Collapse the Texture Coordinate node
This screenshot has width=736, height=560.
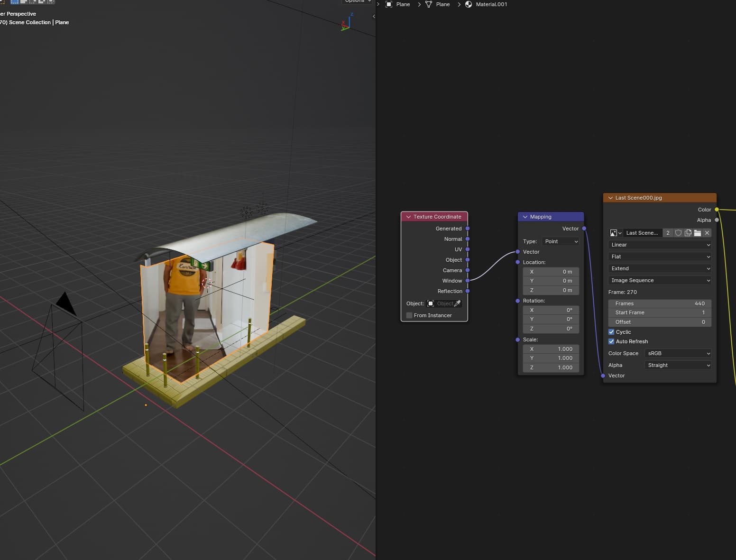click(408, 217)
